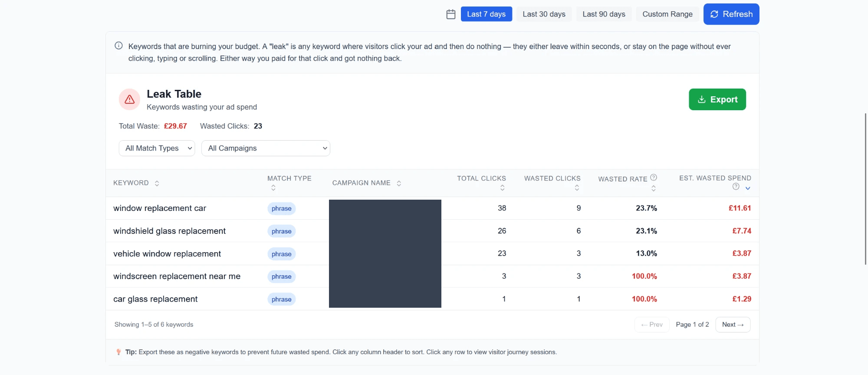
Task: Click the lightbulb tip icon
Action: 118,352
